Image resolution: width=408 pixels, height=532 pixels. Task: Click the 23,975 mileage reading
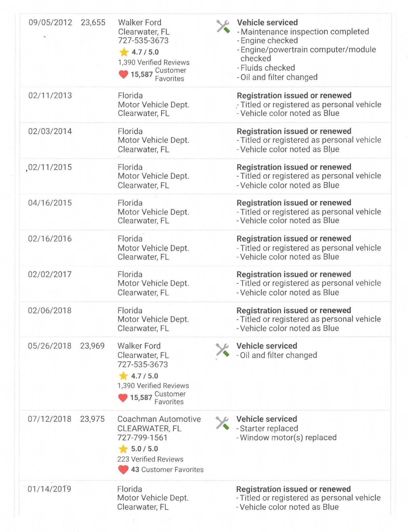click(92, 419)
